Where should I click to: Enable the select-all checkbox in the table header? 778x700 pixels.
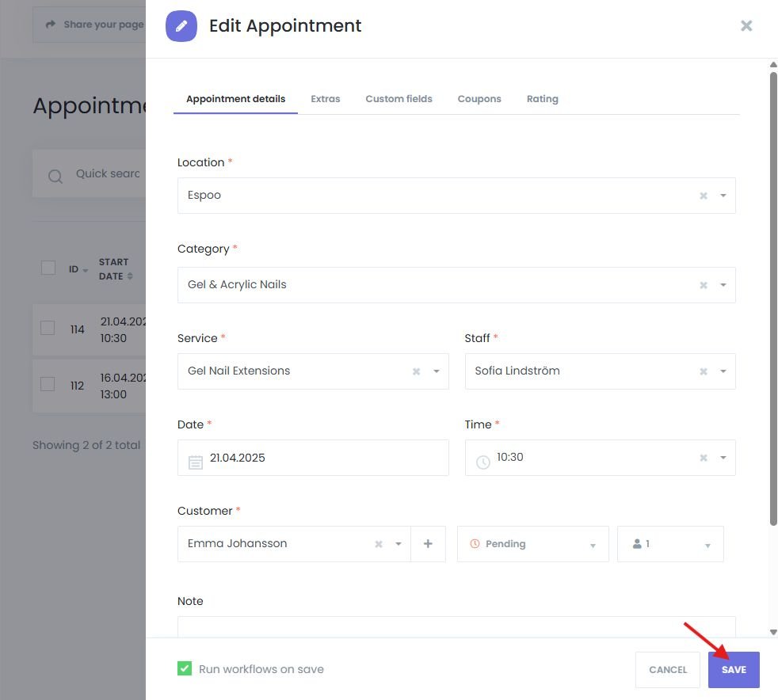coord(48,268)
